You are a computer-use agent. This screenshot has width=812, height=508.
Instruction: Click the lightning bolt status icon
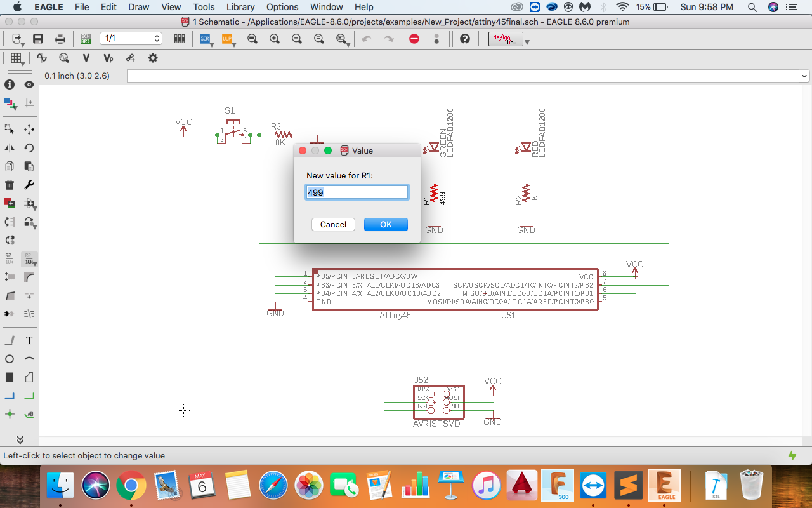[792, 455]
